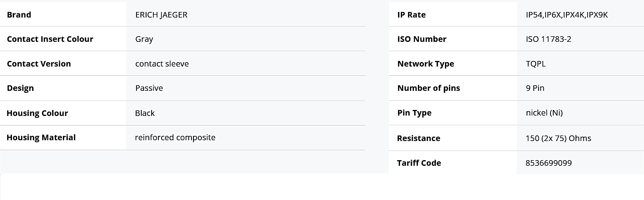
Task: Select the tariff code 8536699099
Action: tap(548, 163)
